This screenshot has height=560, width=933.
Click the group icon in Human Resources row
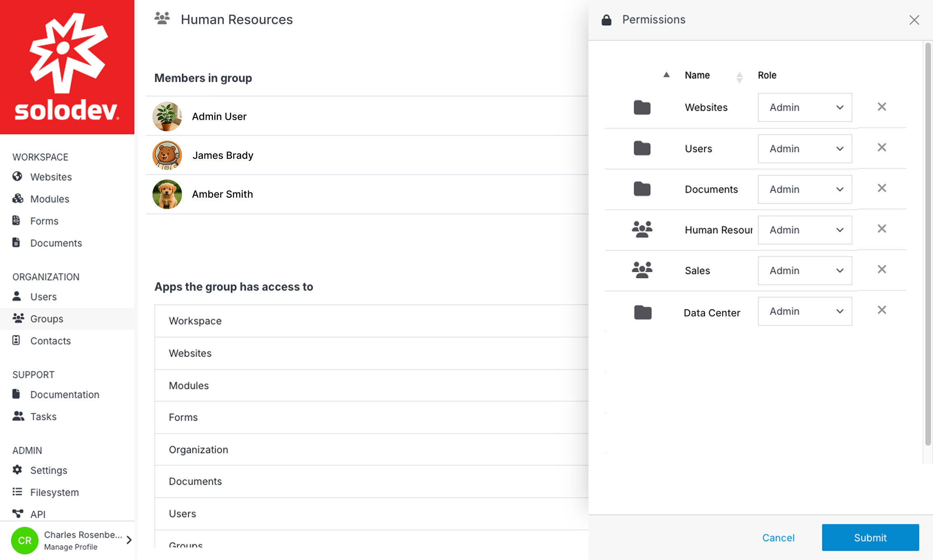pos(642,229)
